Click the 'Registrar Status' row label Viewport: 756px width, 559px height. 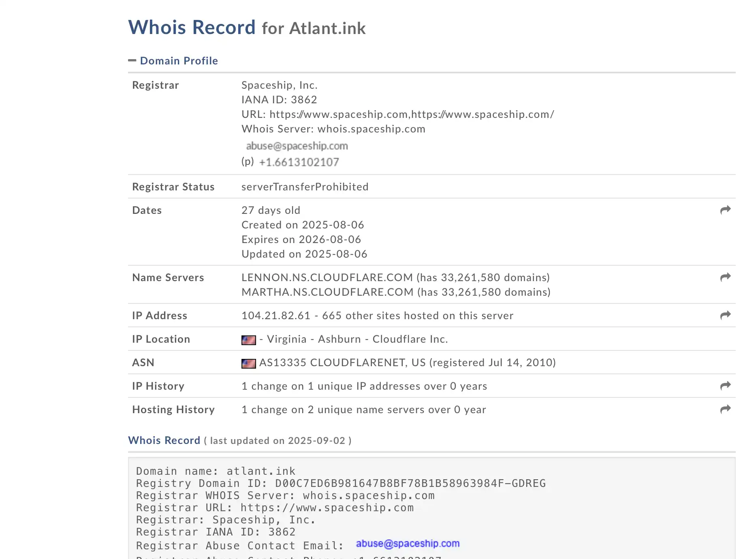tap(173, 187)
